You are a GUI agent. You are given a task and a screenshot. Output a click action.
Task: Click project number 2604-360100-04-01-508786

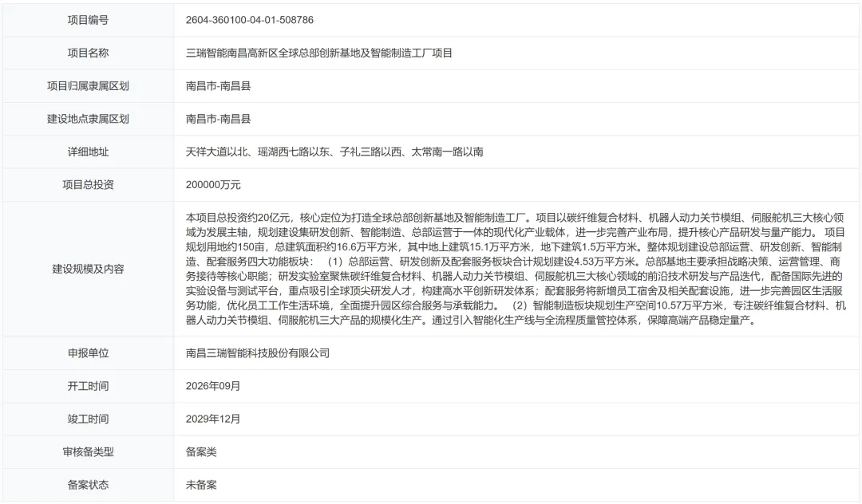250,20
